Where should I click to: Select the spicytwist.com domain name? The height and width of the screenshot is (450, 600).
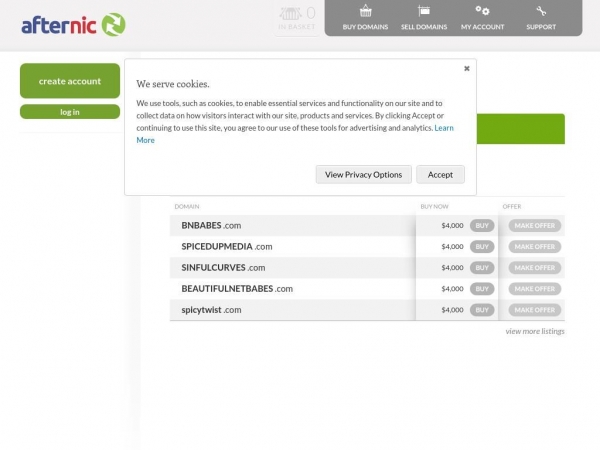click(x=211, y=310)
